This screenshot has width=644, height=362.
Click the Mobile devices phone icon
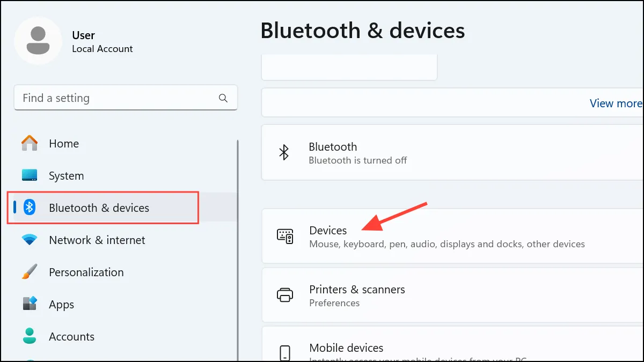tap(285, 353)
